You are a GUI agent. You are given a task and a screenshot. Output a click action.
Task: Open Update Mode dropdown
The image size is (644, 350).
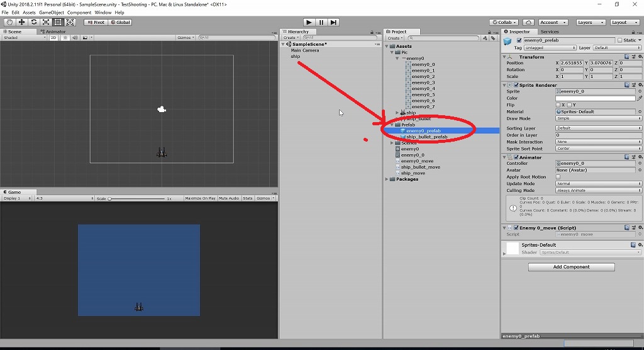[x=599, y=184]
